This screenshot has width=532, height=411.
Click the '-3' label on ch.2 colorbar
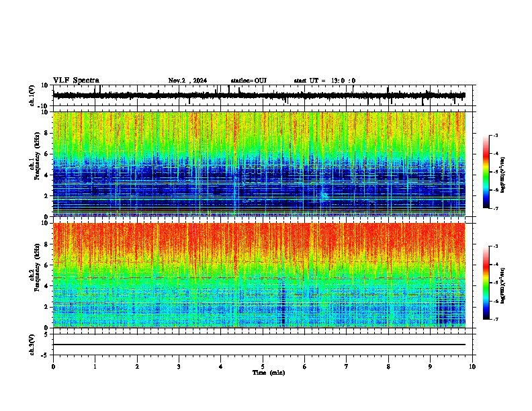pyautogui.click(x=495, y=246)
